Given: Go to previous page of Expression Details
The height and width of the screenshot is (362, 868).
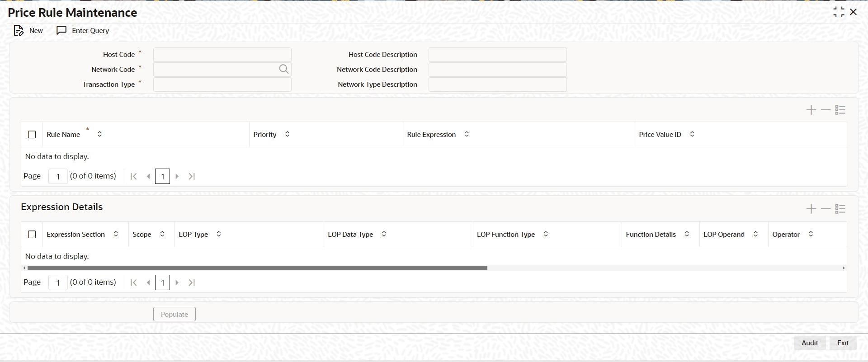Looking at the screenshot, I should tap(148, 282).
